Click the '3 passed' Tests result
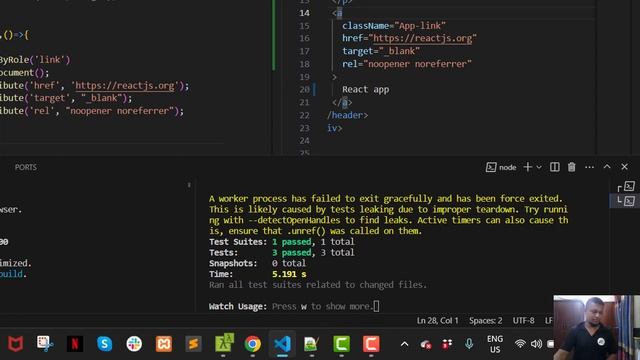640x360 pixels. (291, 253)
